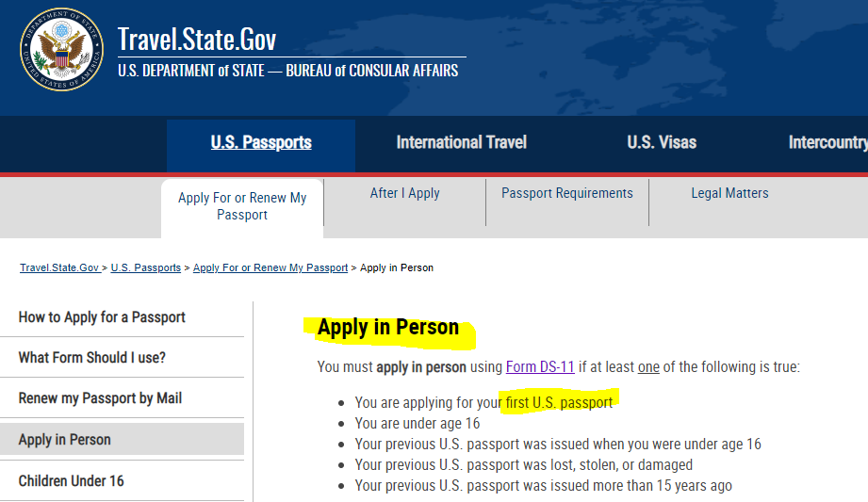Open What Form Should I use? item
The height and width of the screenshot is (502, 868).
click(x=92, y=358)
